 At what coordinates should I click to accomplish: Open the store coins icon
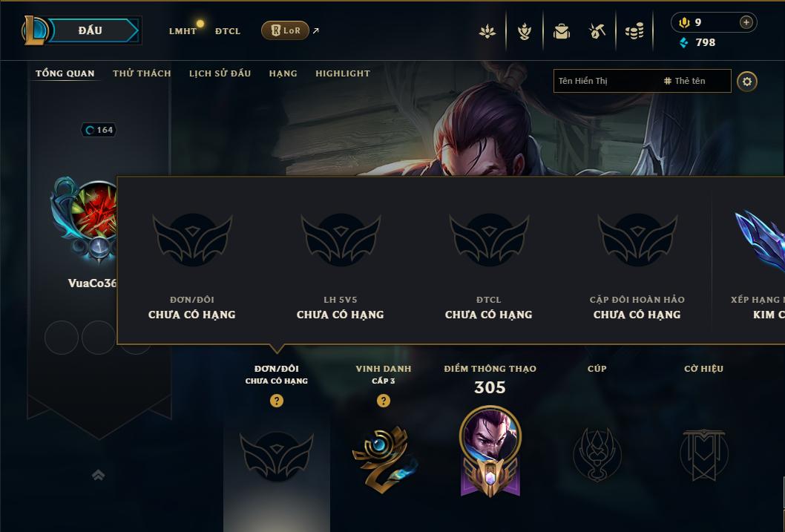[x=634, y=31]
